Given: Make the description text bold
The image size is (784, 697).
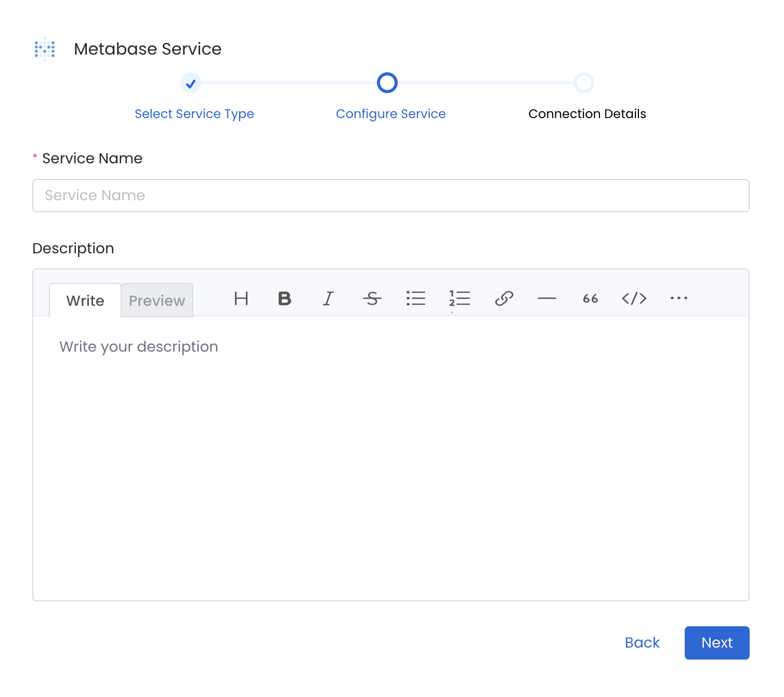Looking at the screenshot, I should [x=284, y=299].
